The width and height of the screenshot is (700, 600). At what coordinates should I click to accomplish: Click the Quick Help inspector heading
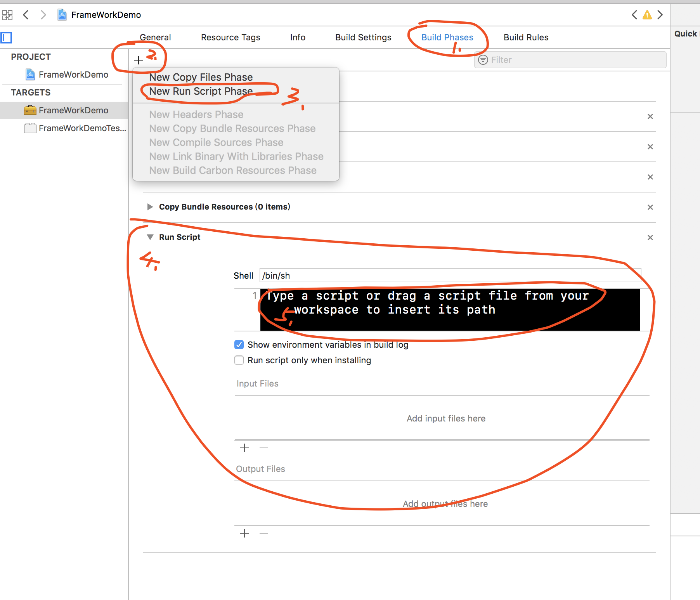point(686,34)
